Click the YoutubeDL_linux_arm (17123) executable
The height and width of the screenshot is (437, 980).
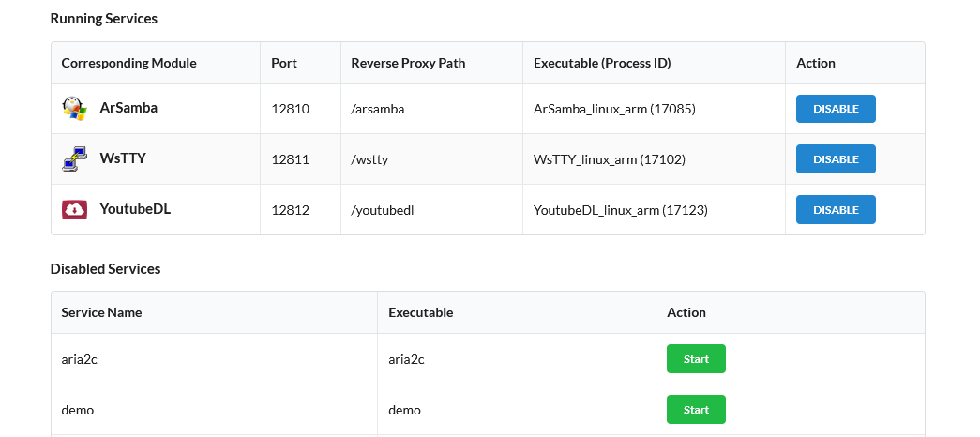coord(621,210)
